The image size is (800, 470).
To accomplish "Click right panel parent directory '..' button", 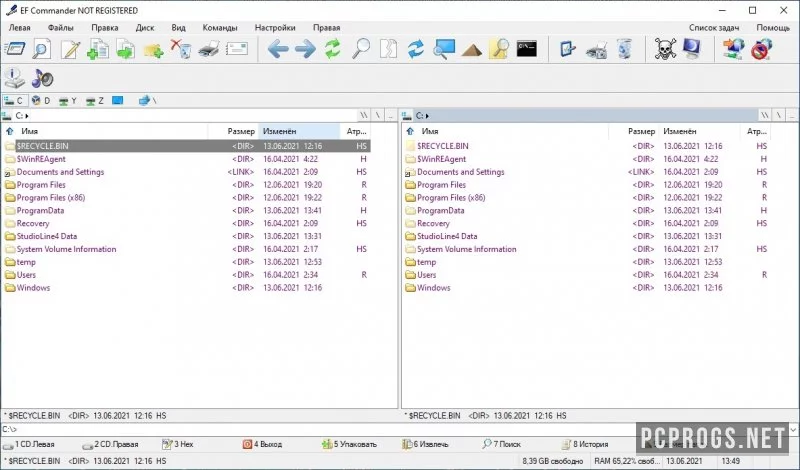I will [791, 116].
